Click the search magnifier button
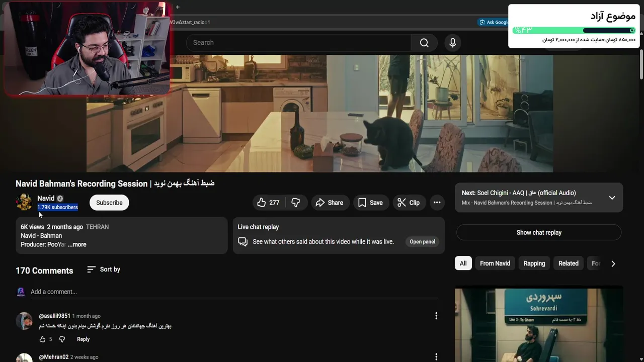 (424, 43)
